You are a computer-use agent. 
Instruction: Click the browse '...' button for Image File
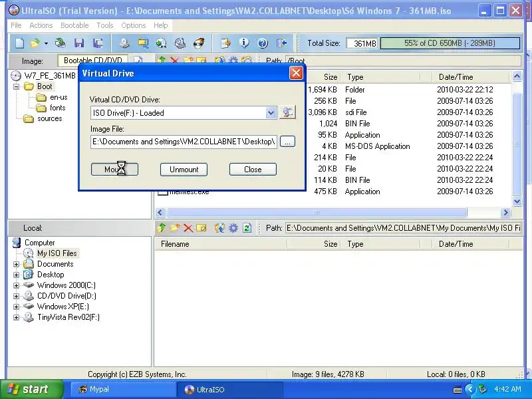coord(287,142)
